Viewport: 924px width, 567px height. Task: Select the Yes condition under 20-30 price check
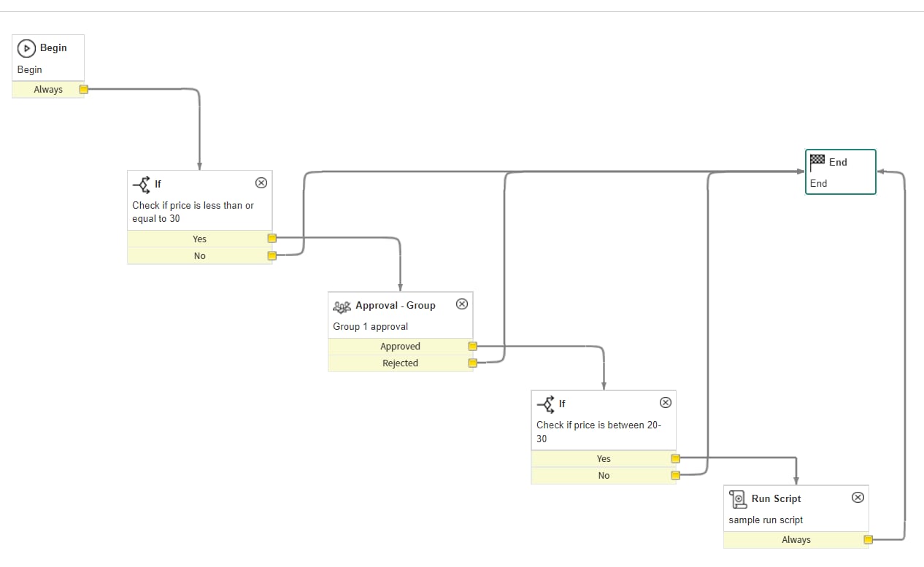pos(604,459)
